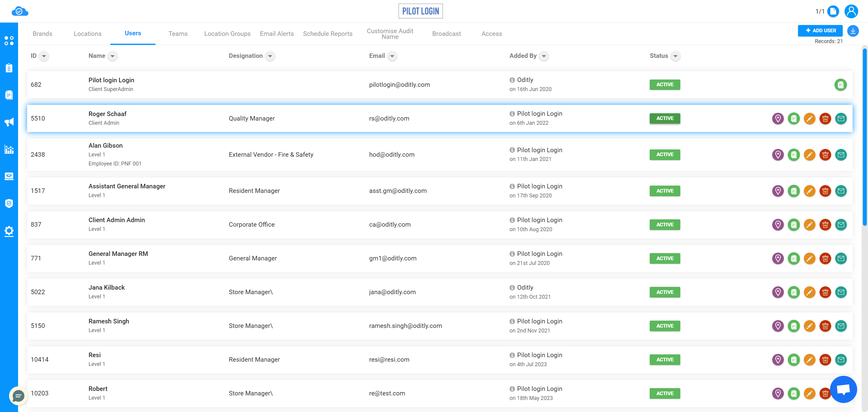Switch to the Email Alerts tab
The height and width of the screenshot is (412, 868).
(x=276, y=34)
